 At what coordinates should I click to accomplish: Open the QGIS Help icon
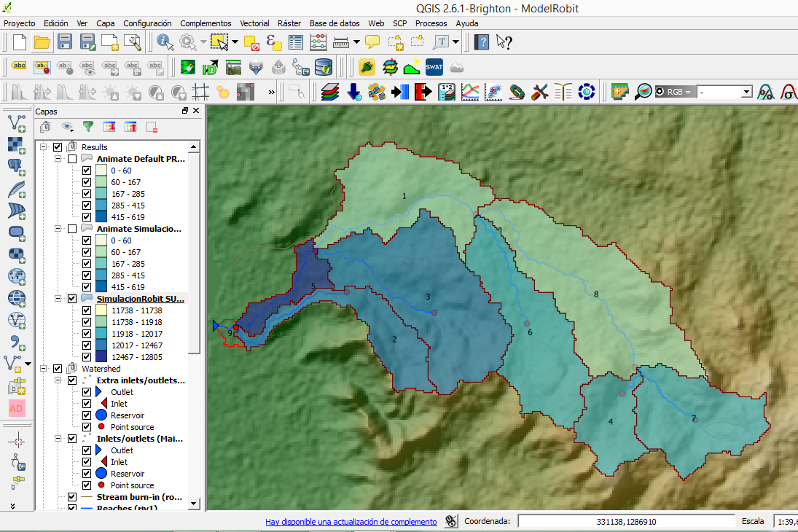[x=480, y=42]
